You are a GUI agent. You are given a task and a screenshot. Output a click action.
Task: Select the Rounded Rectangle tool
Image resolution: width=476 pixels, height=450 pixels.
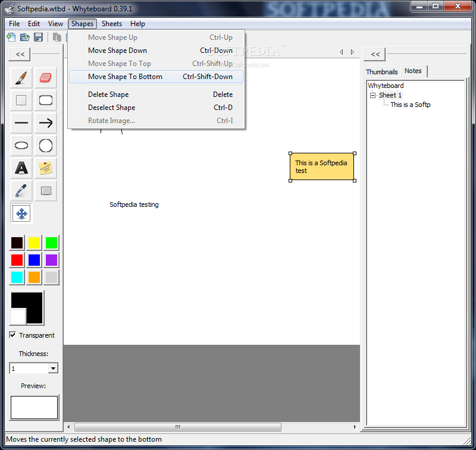click(x=46, y=100)
